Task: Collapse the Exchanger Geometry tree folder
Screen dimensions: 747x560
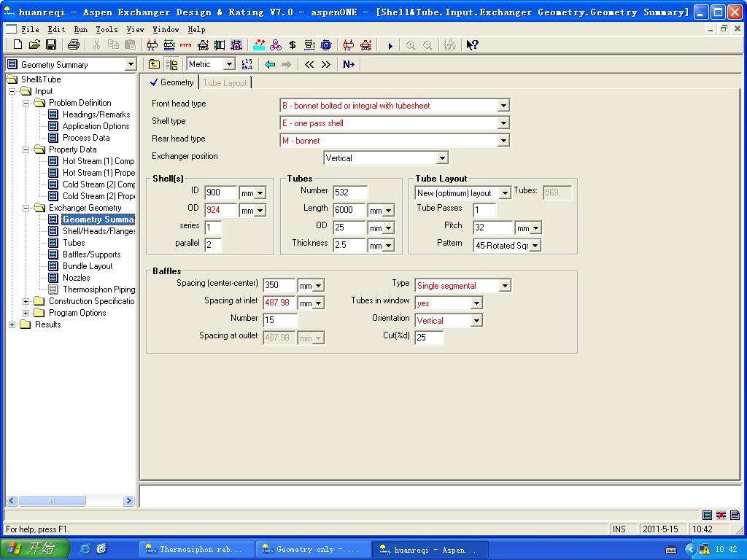Action: (26, 208)
